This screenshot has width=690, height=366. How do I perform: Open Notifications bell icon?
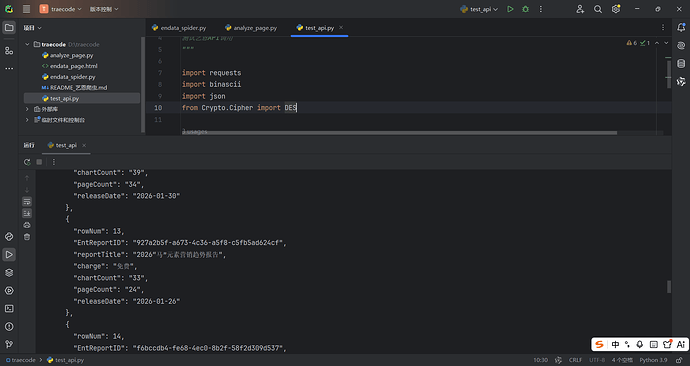coord(681,28)
